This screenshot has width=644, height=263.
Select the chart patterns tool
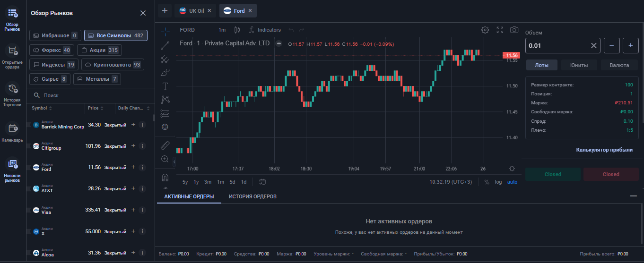(165, 99)
